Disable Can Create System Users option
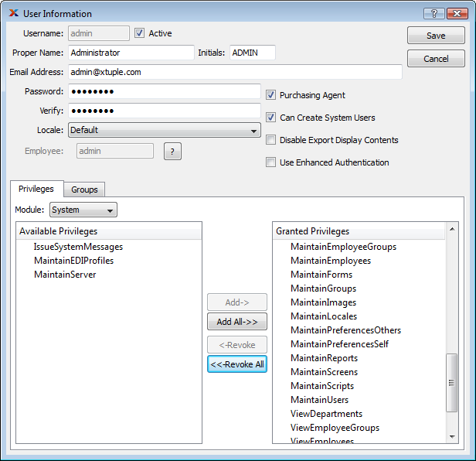This screenshot has height=461, width=476. [x=271, y=118]
